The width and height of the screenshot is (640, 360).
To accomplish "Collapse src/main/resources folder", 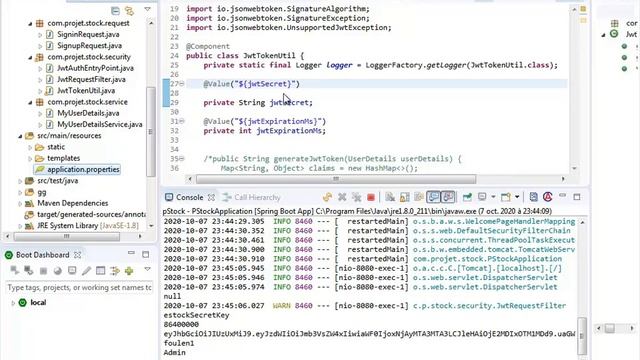I will 20,136.
